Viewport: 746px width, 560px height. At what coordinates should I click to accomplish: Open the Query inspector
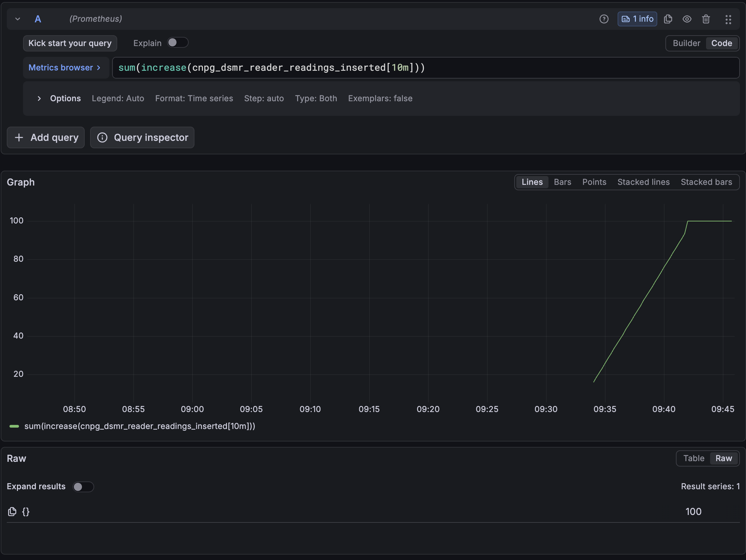tap(142, 137)
